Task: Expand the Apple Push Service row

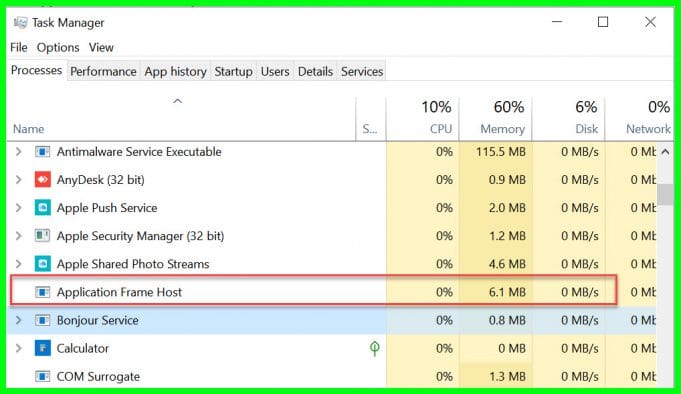Action: point(18,208)
